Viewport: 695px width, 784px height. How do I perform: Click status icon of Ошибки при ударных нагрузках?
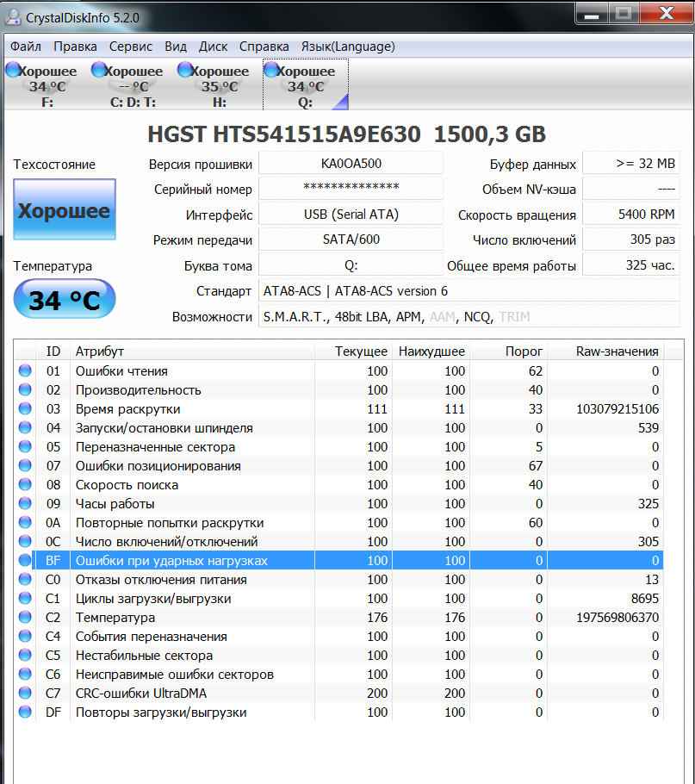pyautogui.click(x=25, y=560)
